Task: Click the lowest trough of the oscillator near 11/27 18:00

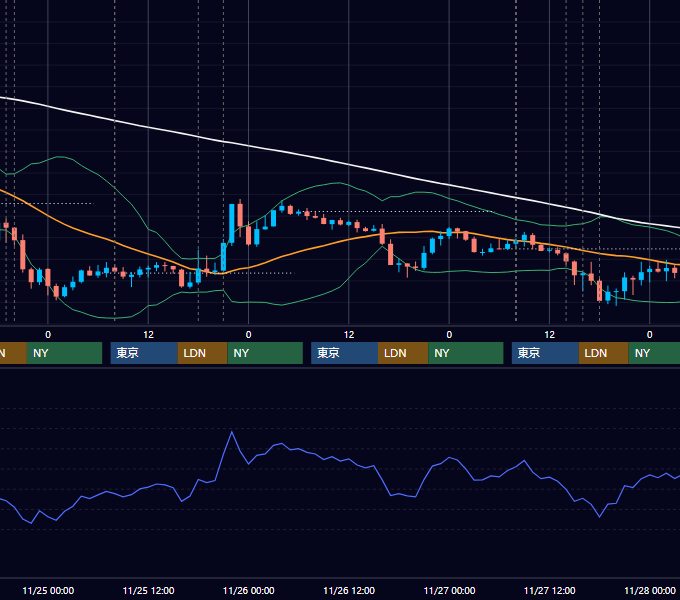Action: point(600,516)
